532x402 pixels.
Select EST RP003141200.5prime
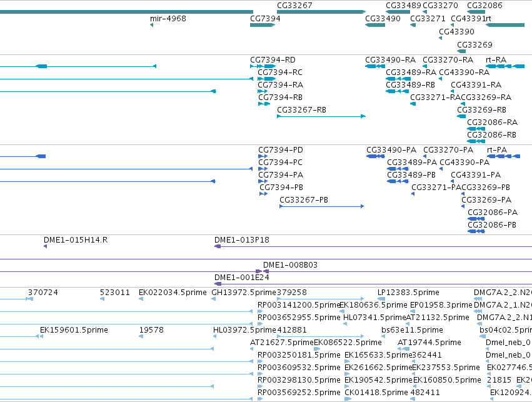coord(299,305)
